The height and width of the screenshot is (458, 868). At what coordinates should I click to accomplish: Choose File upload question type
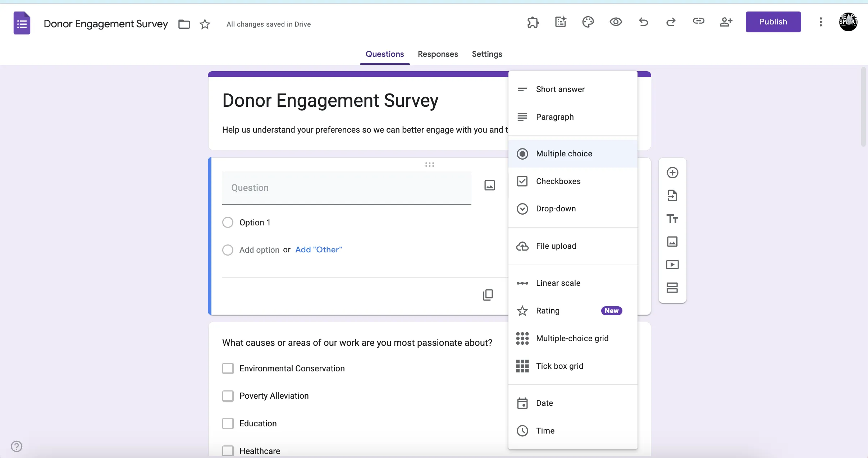click(x=573, y=246)
